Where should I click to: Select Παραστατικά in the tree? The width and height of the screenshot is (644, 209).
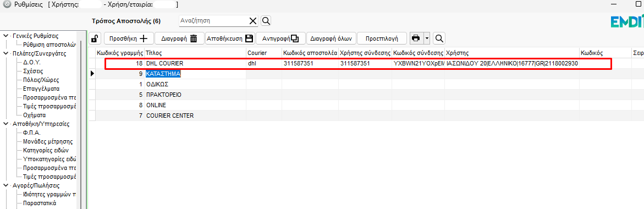(x=40, y=204)
